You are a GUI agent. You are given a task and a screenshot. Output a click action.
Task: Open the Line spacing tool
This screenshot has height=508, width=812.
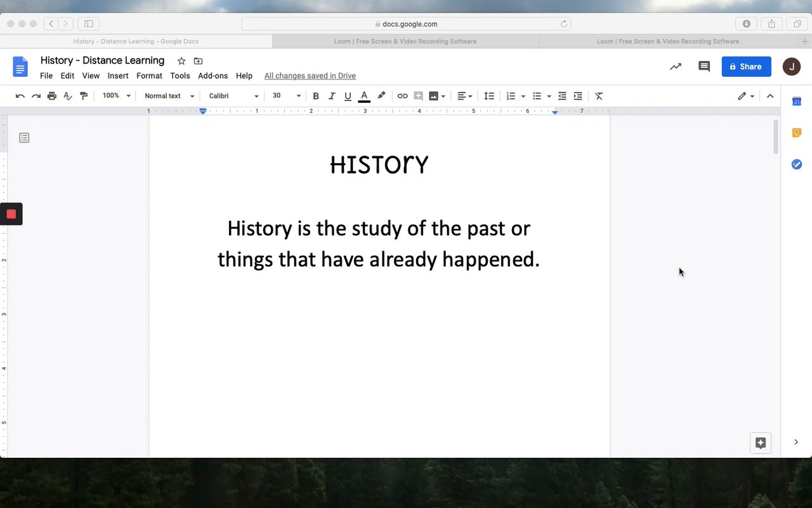[x=488, y=96]
